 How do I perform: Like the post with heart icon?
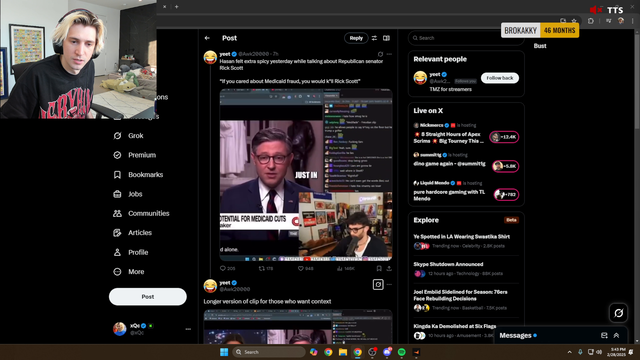point(300,268)
